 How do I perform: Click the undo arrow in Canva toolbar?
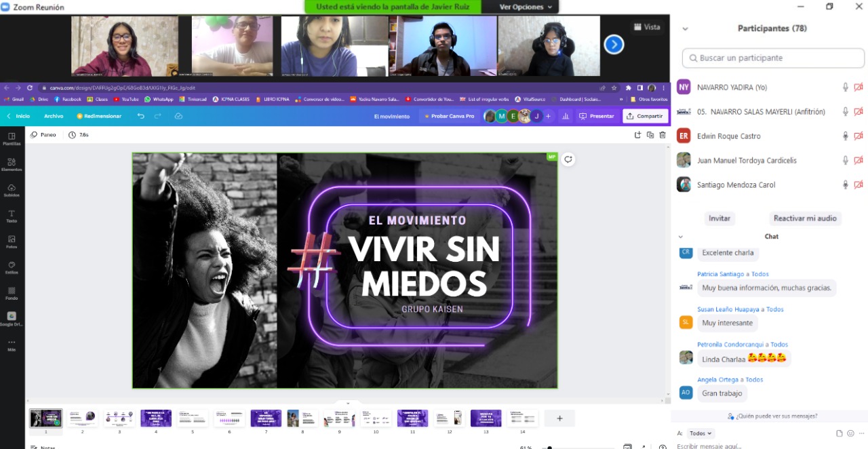click(x=141, y=116)
